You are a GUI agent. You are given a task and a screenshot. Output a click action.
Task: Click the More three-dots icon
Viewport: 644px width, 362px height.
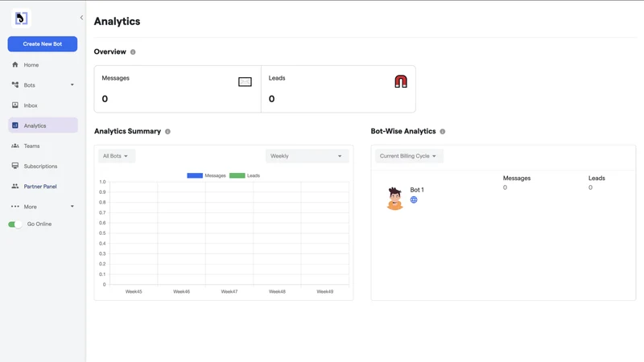15,207
